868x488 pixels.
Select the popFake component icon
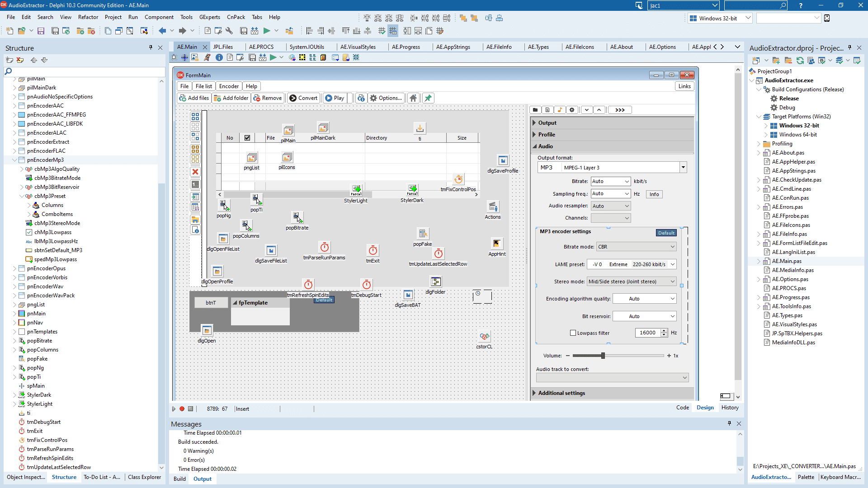(x=423, y=234)
